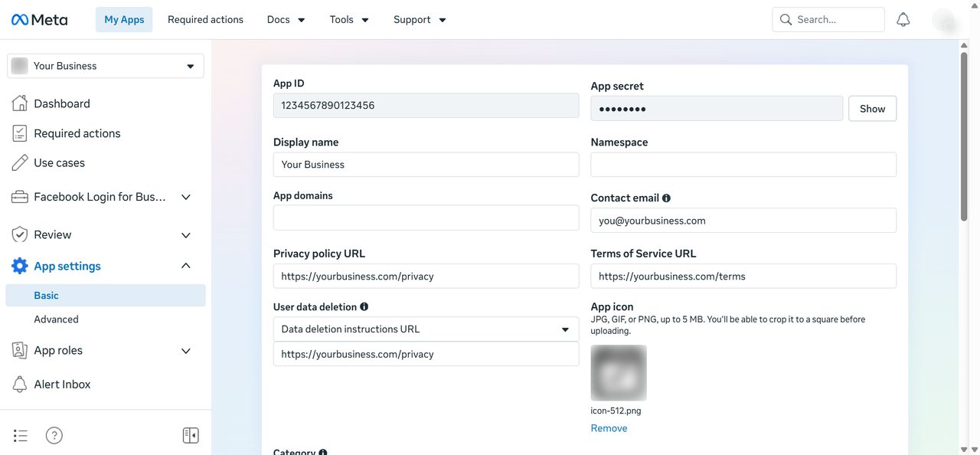Screen dimensions: 980x455
Task: Click the Use cases pencil icon
Action: click(20, 163)
